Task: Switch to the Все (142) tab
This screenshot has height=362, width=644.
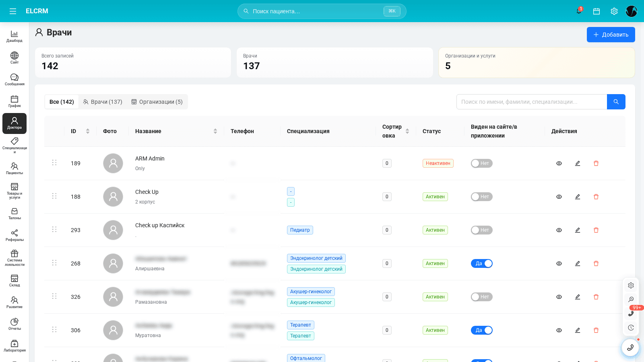Action: [x=62, y=102]
